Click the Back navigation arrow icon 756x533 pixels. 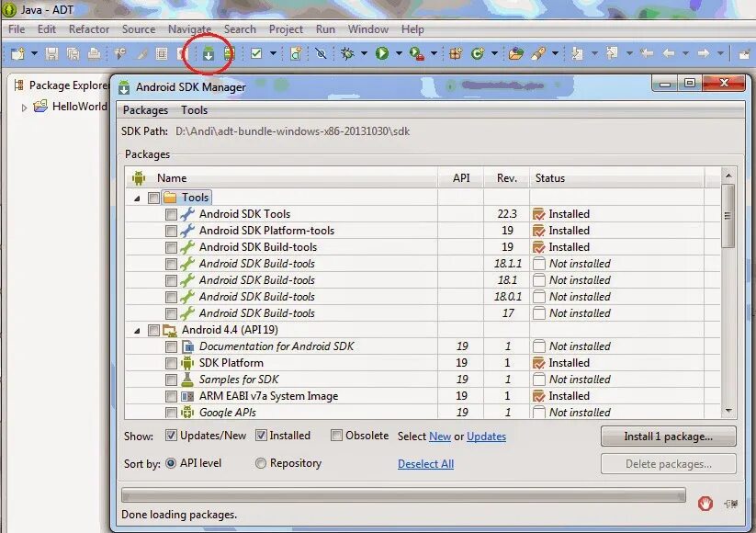point(668,53)
